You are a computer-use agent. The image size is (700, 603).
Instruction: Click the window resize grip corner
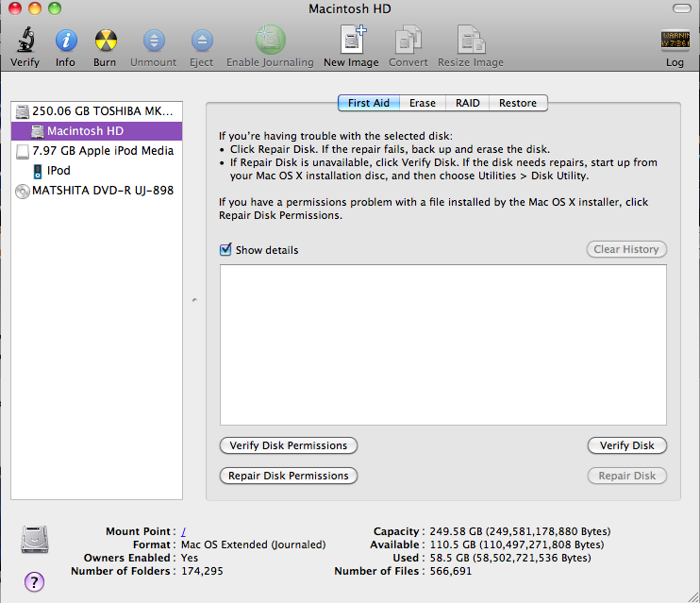[x=693, y=596]
